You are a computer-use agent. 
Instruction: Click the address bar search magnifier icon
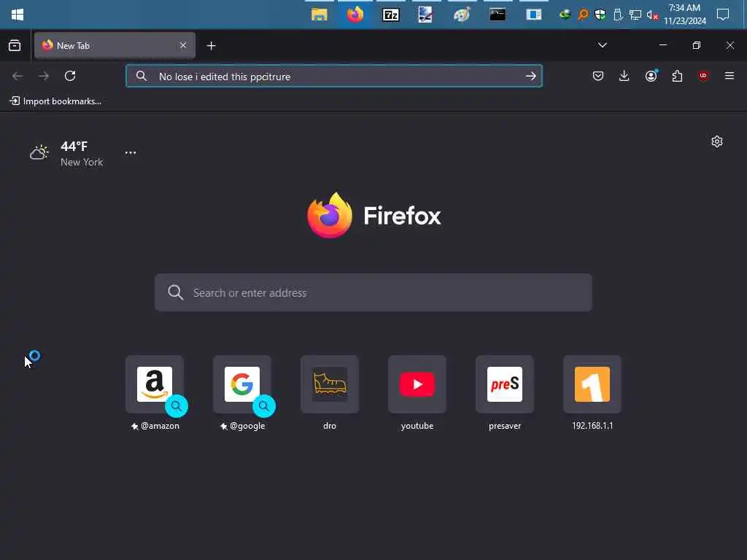(142, 76)
